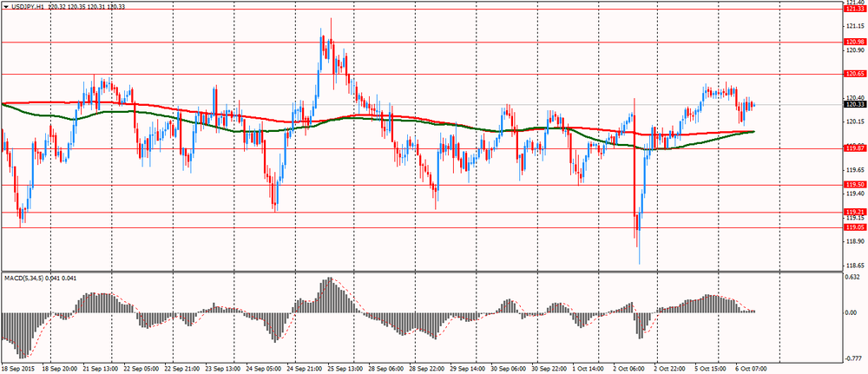Screen dimensions: 868x374
Task: Select the 119.21 red price tag
Action: pyautogui.click(x=855, y=212)
